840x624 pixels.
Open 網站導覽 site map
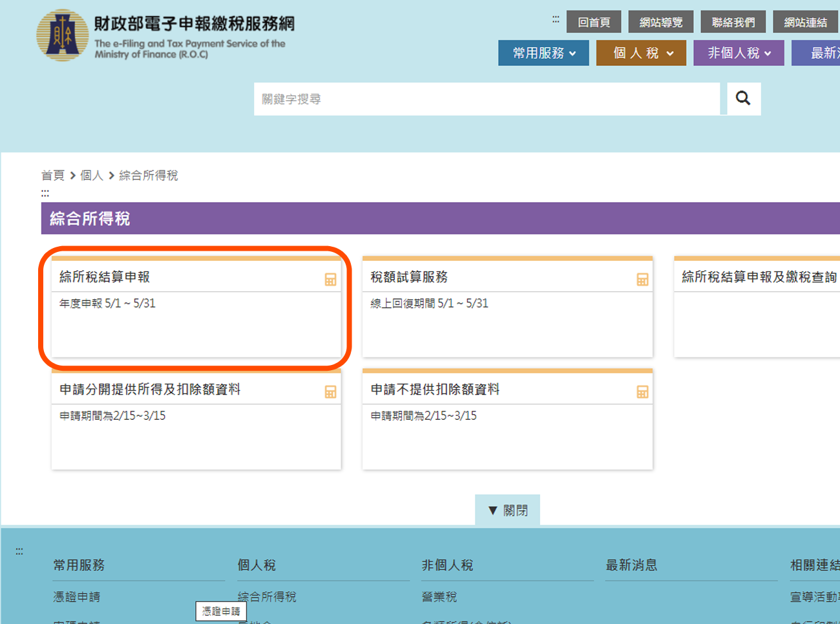click(x=660, y=22)
